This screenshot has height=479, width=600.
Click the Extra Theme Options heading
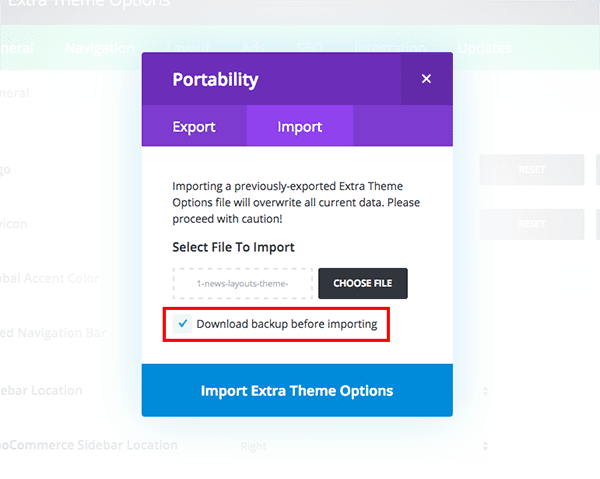90,5
